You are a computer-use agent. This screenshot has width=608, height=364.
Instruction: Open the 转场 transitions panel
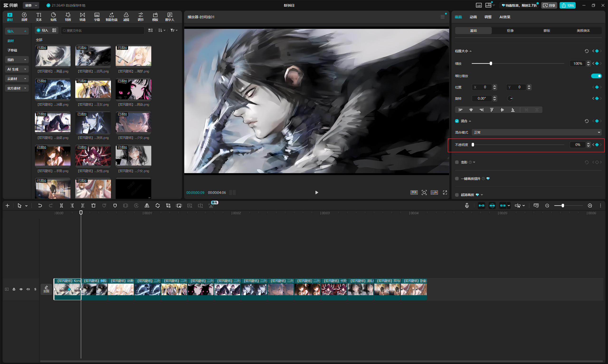pyautogui.click(x=82, y=17)
